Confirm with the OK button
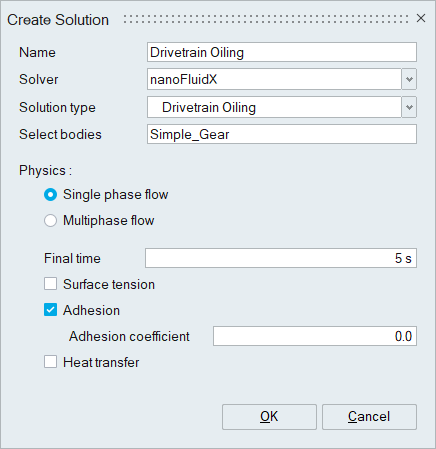Viewport: 436px width, 449px height. coord(269,417)
